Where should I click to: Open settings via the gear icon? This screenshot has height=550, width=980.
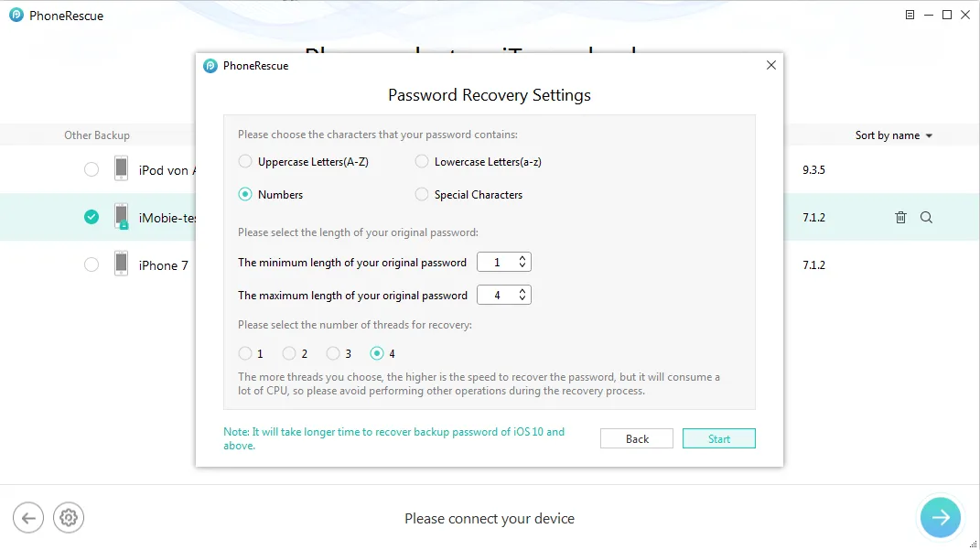click(69, 517)
